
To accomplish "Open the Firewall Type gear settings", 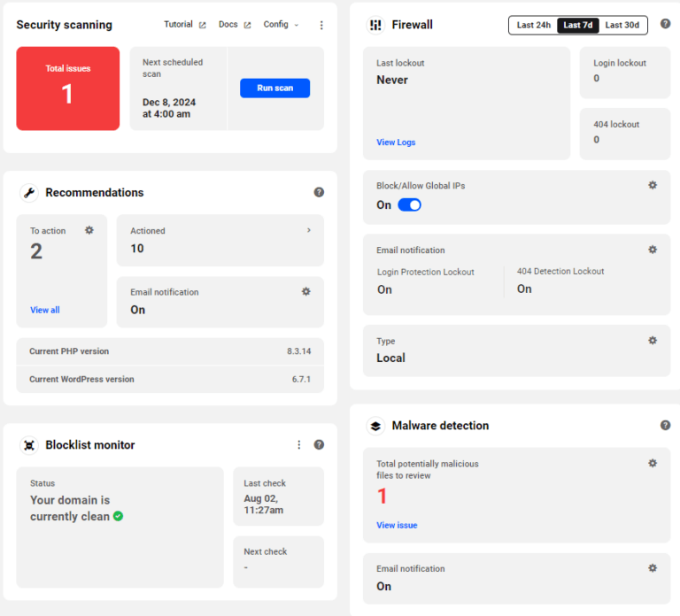I will coord(653,340).
